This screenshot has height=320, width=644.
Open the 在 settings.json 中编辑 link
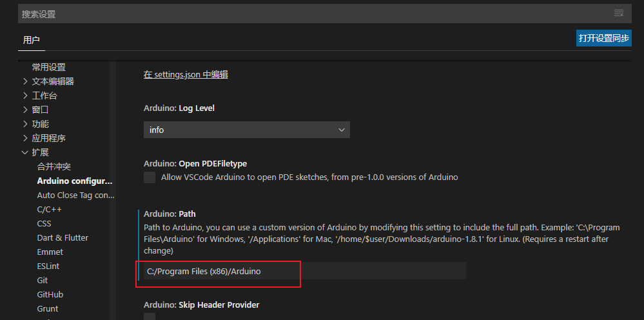(x=186, y=75)
